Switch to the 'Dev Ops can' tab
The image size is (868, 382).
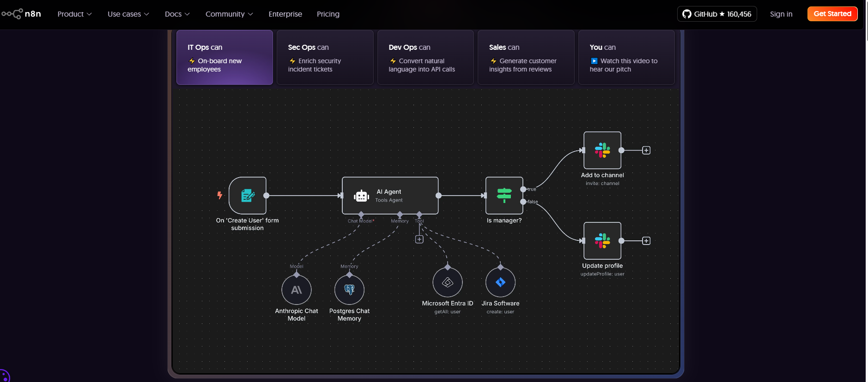(425, 58)
